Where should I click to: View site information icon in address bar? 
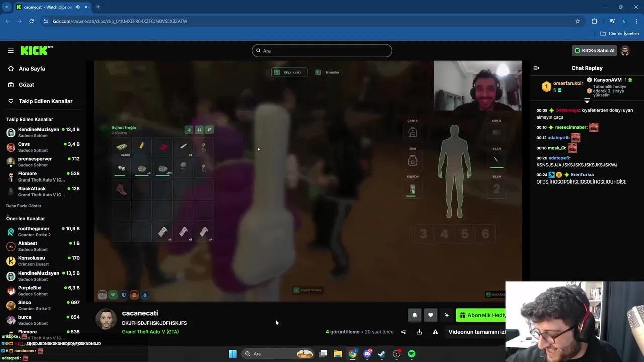coord(46,21)
